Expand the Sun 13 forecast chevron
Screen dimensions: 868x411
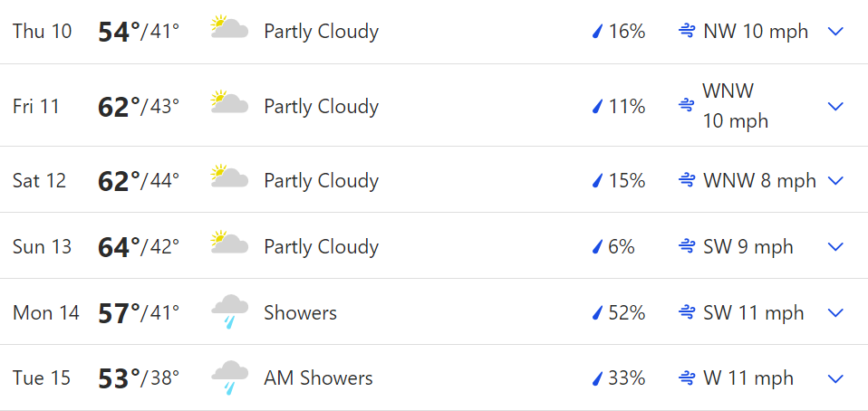[x=834, y=246]
